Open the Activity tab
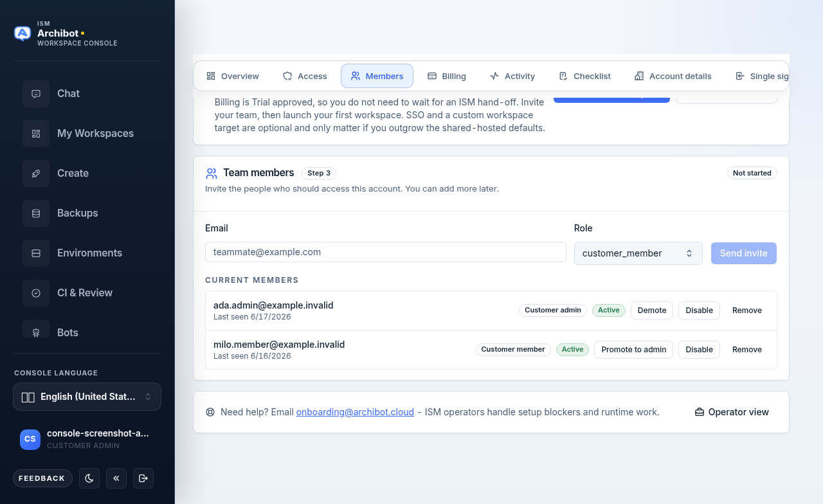 (x=512, y=76)
